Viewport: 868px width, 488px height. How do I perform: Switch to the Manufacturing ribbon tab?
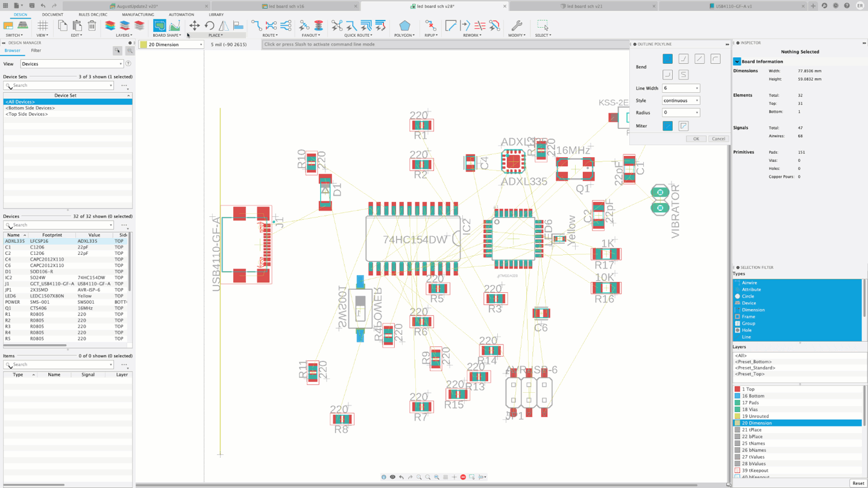(138, 14)
